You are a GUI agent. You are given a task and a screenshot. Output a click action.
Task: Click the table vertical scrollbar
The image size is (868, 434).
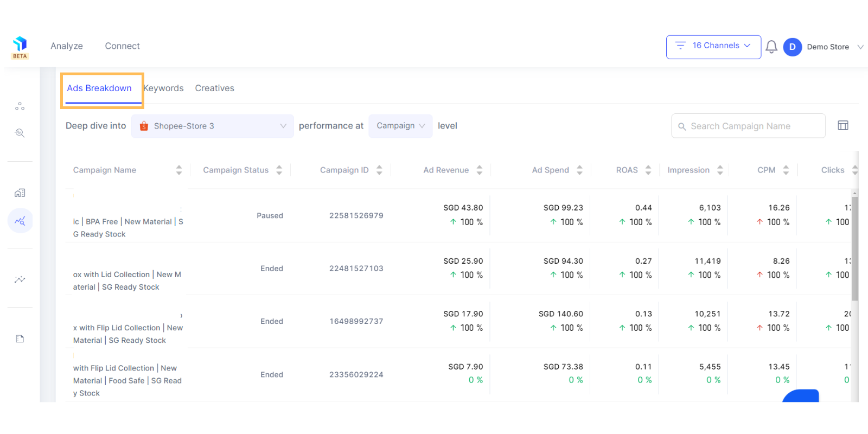[x=855, y=248]
